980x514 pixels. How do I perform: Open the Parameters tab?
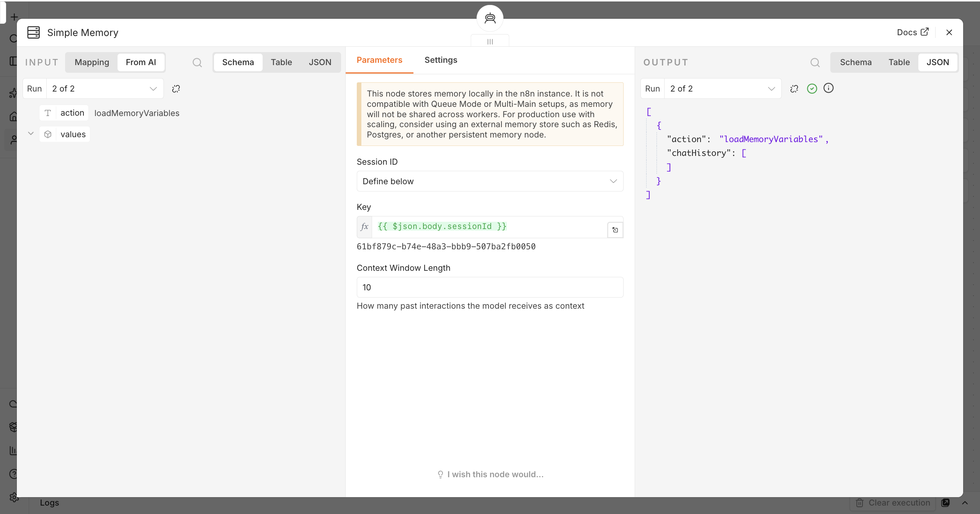[x=379, y=60]
